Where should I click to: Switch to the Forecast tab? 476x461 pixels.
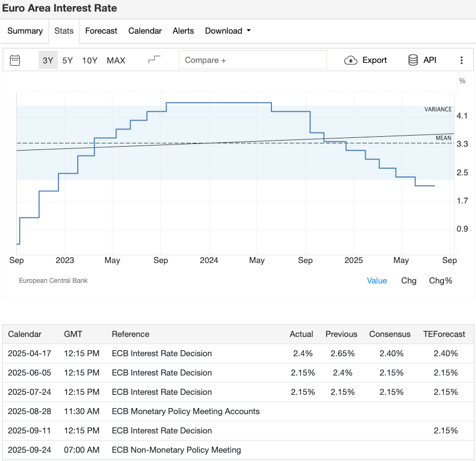[101, 31]
